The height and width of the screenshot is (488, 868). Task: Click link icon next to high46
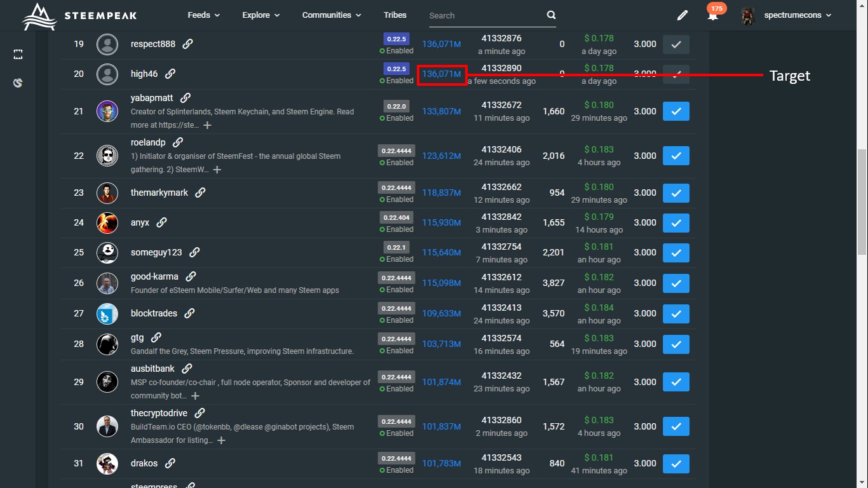click(170, 74)
